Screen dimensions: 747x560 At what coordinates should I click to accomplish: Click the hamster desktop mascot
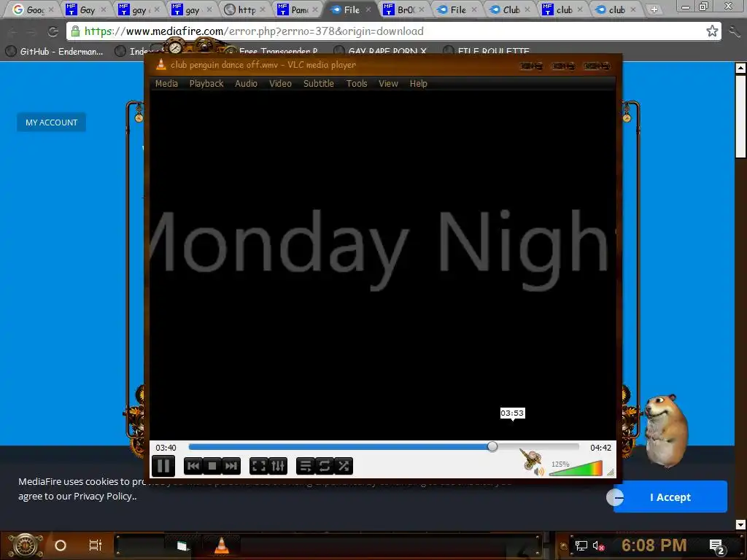(x=665, y=430)
